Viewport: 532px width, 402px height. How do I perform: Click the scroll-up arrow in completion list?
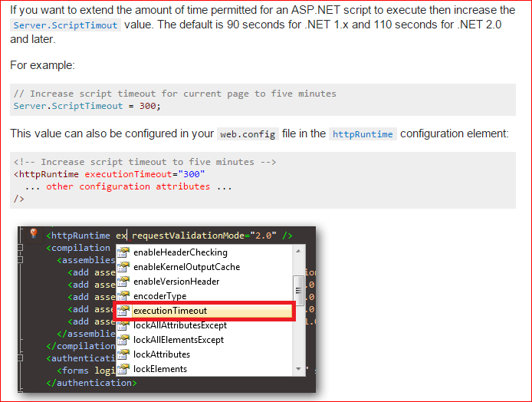pyautogui.click(x=298, y=252)
